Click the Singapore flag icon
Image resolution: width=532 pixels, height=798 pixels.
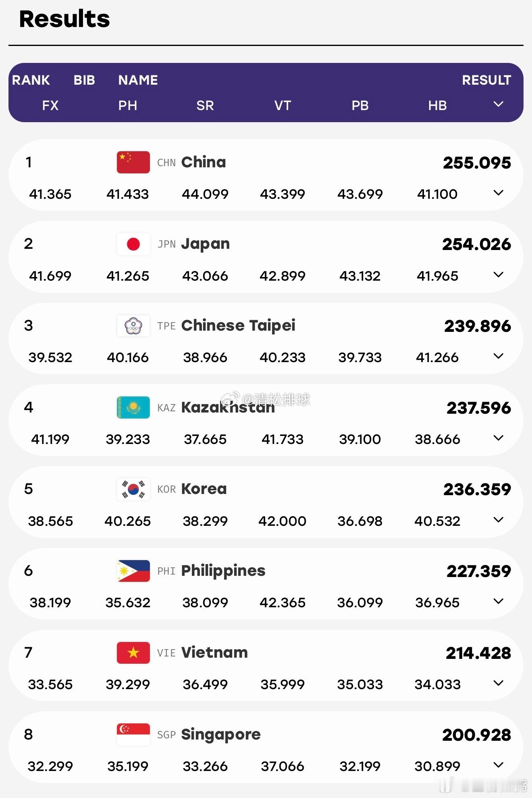tap(133, 734)
